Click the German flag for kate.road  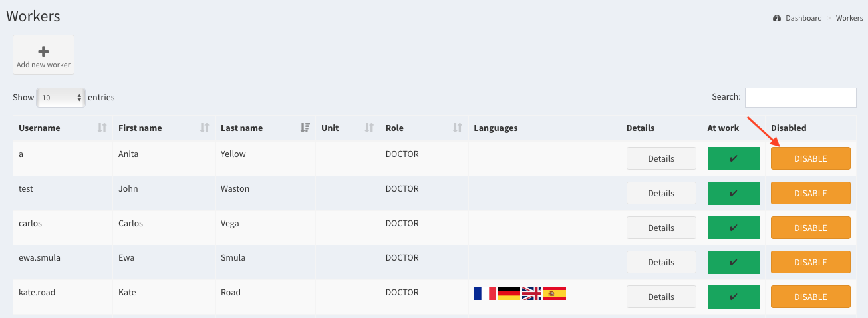508,293
